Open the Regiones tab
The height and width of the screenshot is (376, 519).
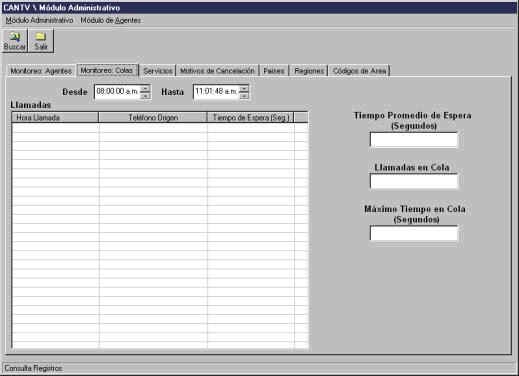(309, 71)
